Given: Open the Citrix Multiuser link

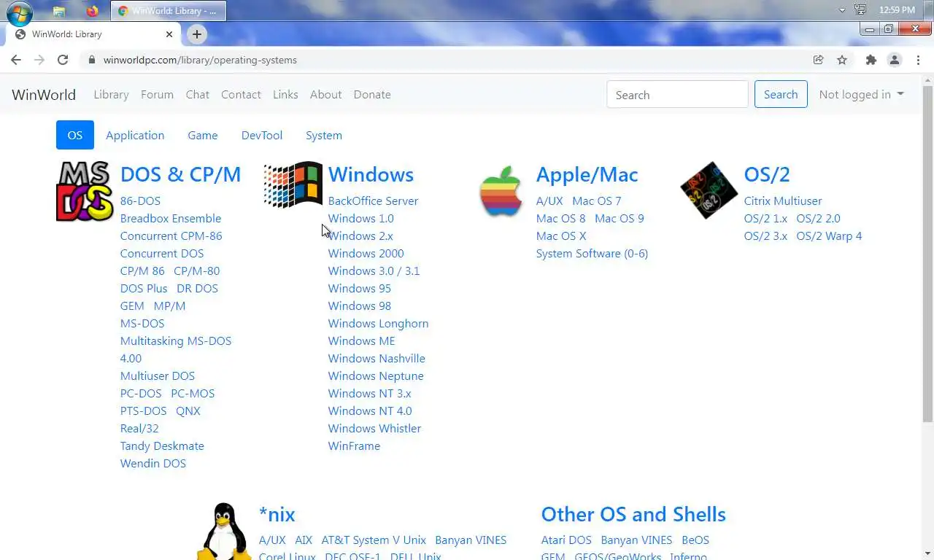Looking at the screenshot, I should click(783, 201).
